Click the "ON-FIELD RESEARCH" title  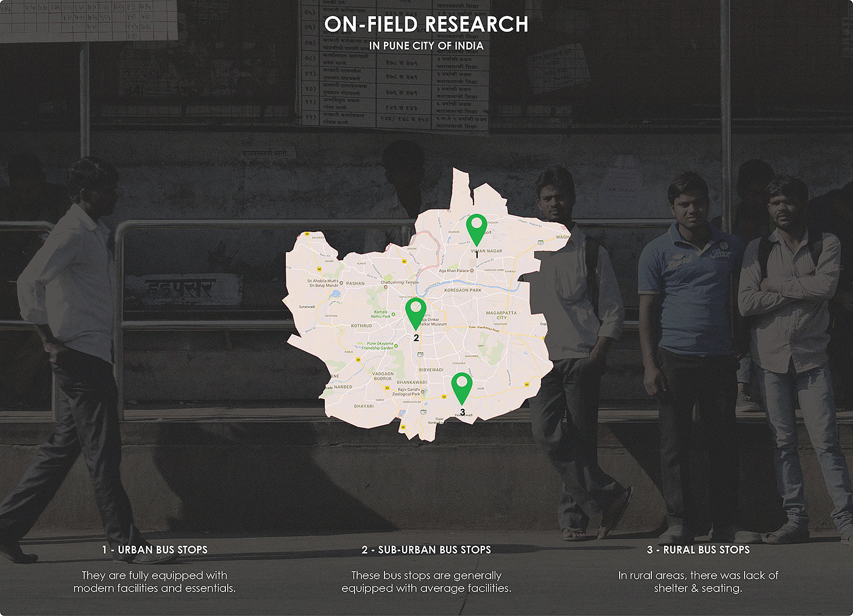click(x=426, y=24)
